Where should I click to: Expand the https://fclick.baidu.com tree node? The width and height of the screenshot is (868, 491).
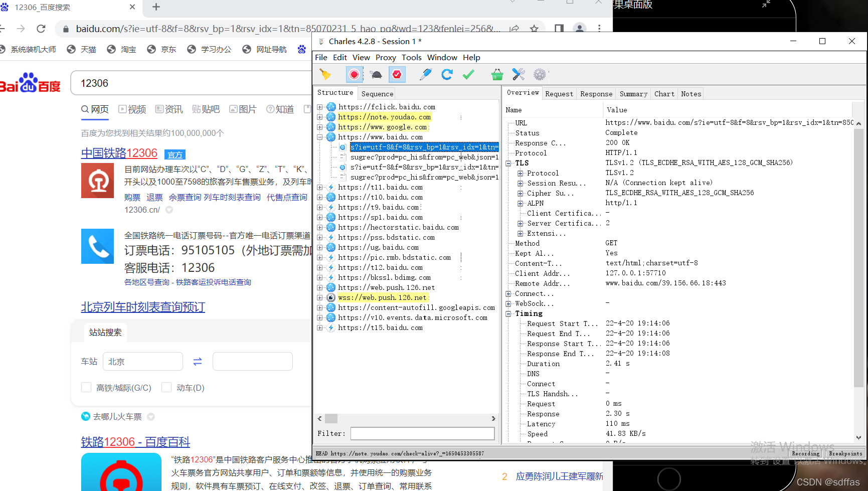point(319,107)
